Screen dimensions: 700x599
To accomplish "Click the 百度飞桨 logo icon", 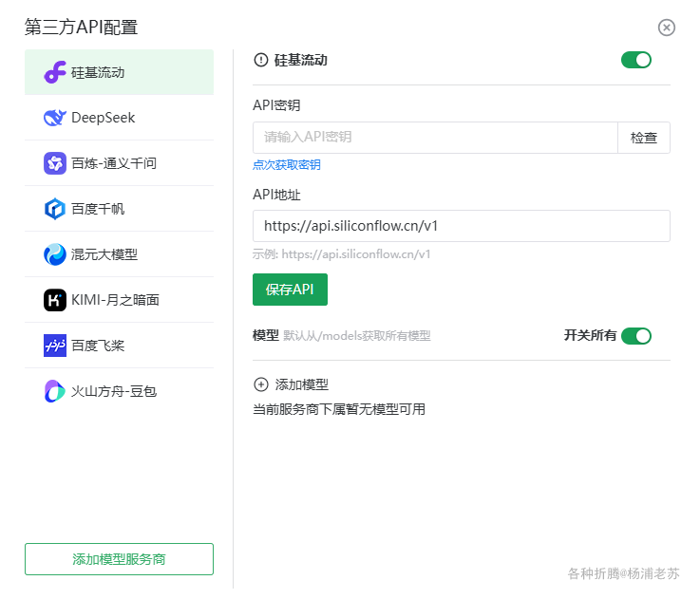I will point(55,346).
